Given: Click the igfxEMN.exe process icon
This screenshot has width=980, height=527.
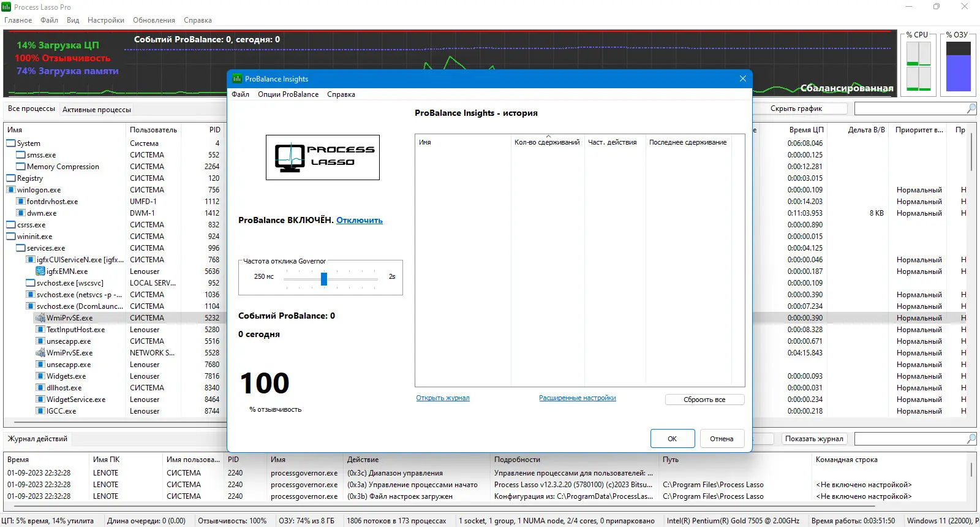Looking at the screenshot, I should pos(40,271).
